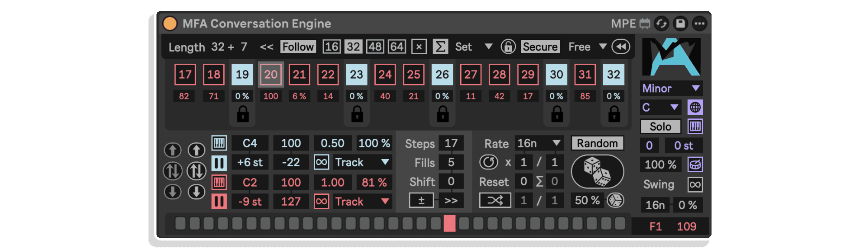Viewport: 868px width, 249px height.
Task: Click the value 82 under step 17
Action: 184,96
